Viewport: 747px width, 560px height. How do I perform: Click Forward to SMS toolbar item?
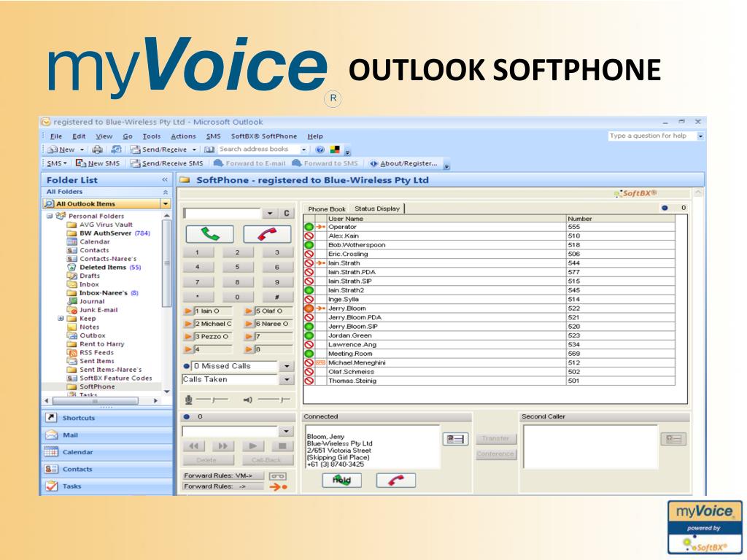325,163
